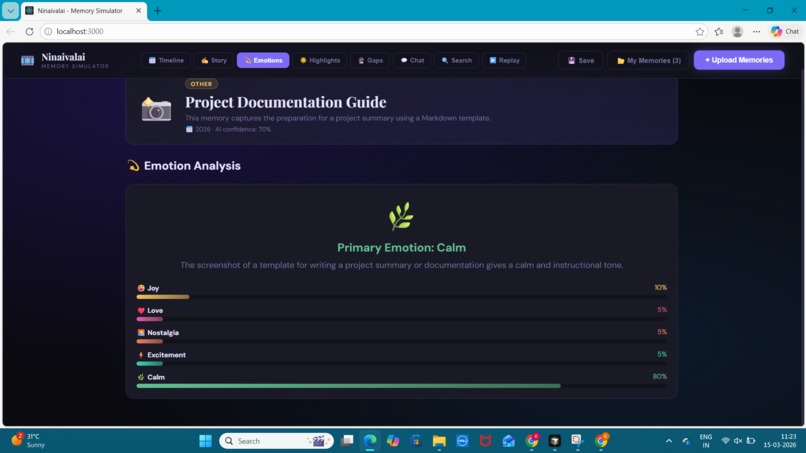Click the Nostalgia progress bar
Viewport: 806px width, 453px height.
(401, 341)
